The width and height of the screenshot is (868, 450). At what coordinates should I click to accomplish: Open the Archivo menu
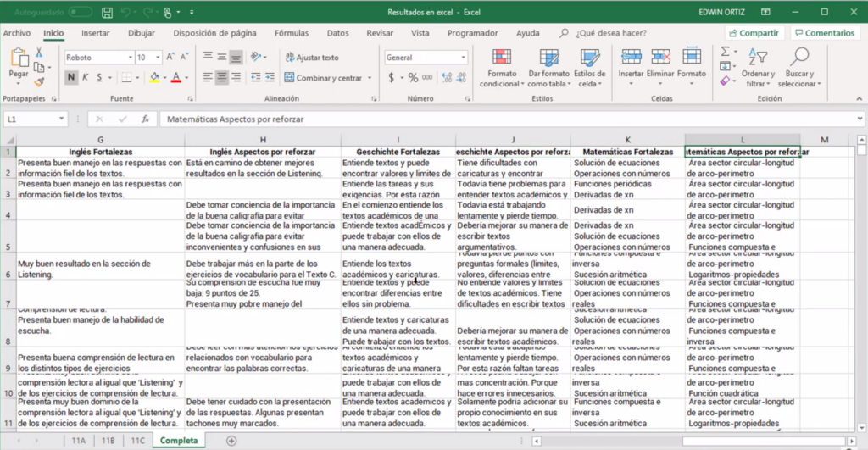(x=17, y=33)
